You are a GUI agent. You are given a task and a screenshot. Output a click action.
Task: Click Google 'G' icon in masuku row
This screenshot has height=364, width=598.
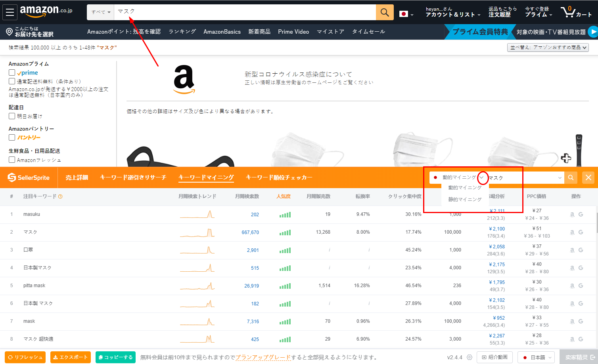[x=581, y=214]
